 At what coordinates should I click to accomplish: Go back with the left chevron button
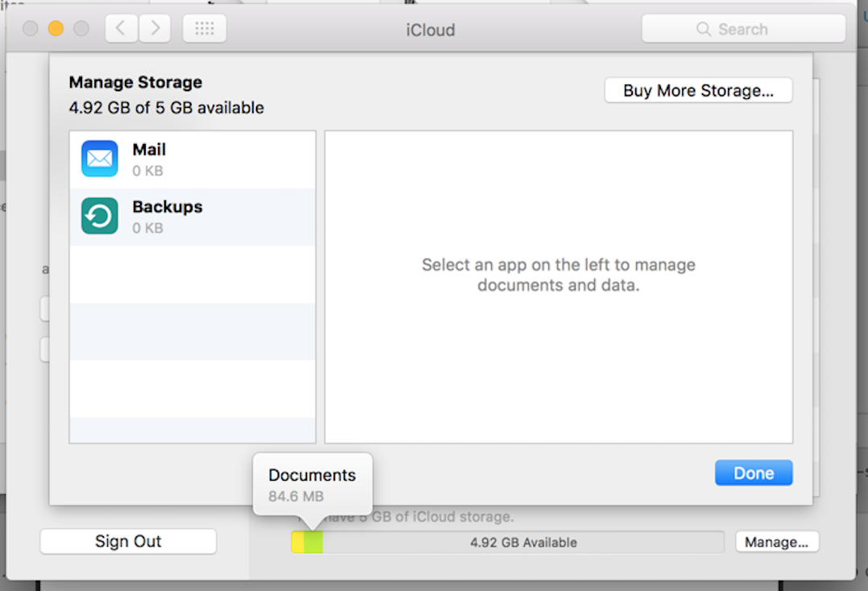click(122, 28)
